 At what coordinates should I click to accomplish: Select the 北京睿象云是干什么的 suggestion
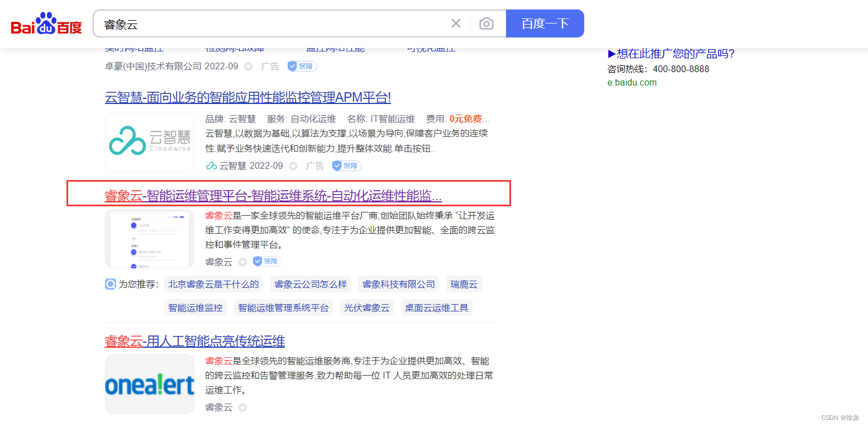tap(213, 283)
